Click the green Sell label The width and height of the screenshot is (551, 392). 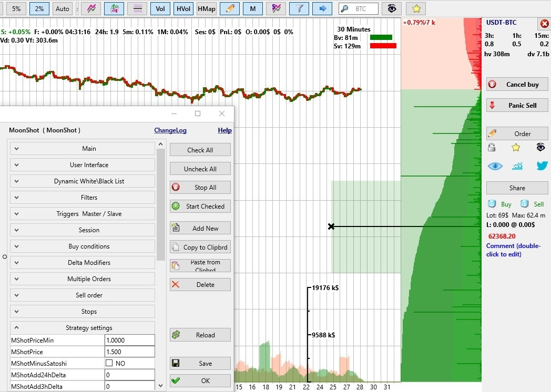click(x=539, y=204)
